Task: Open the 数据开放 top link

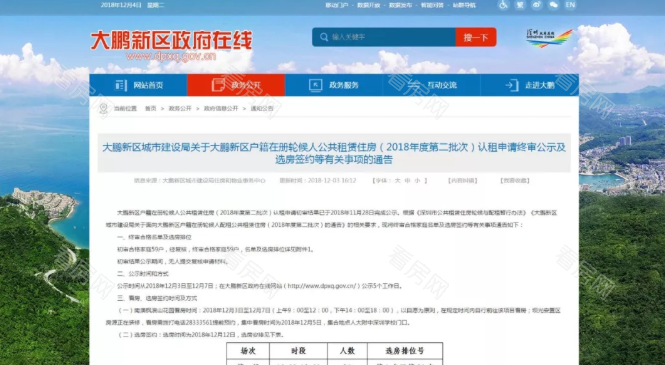Action: tap(369, 5)
